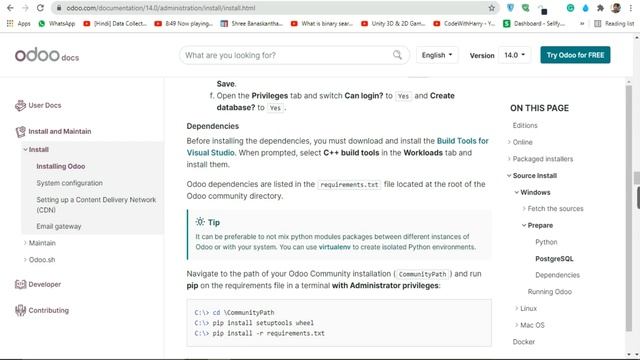Jump to PostgreSQL in page outline
This screenshot has width=640, height=360.
(x=554, y=259)
